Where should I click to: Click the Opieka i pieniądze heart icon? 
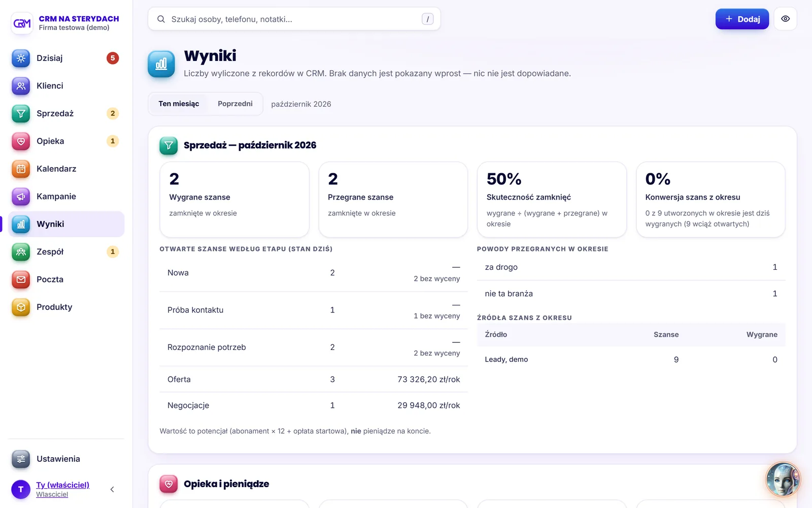(x=168, y=484)
